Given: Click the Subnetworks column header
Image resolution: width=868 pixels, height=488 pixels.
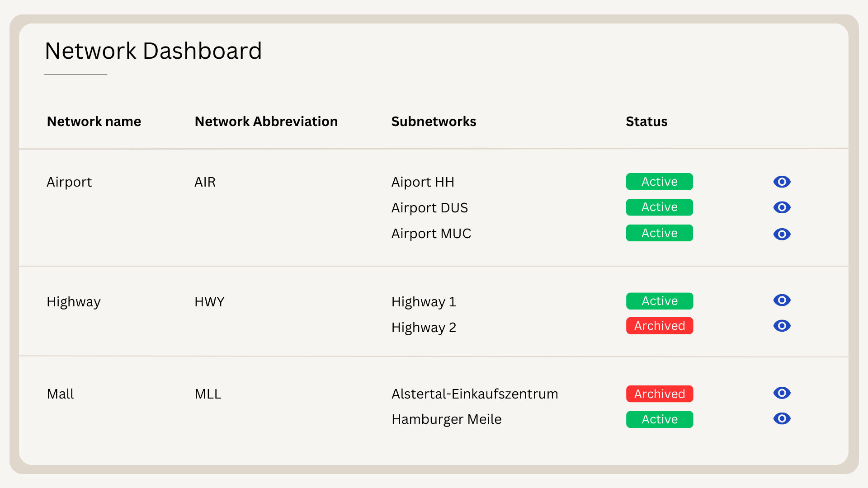Looking at the screenshot, I should pyautogui.click(x=434, y=122).
